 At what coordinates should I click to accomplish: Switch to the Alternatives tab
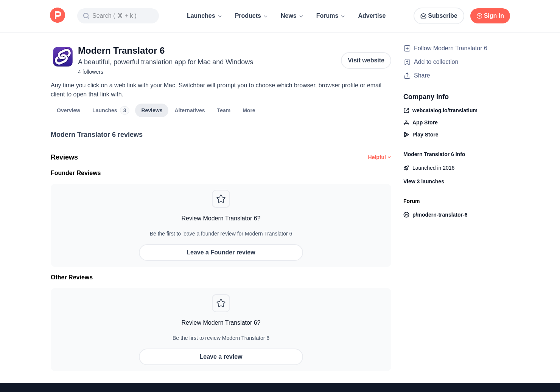click(x=190, y=110)
